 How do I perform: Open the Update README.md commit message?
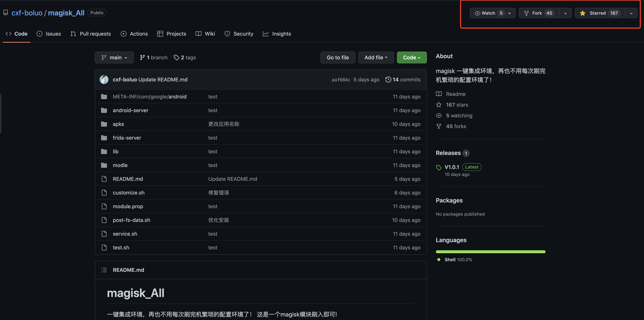click(163, 80)
